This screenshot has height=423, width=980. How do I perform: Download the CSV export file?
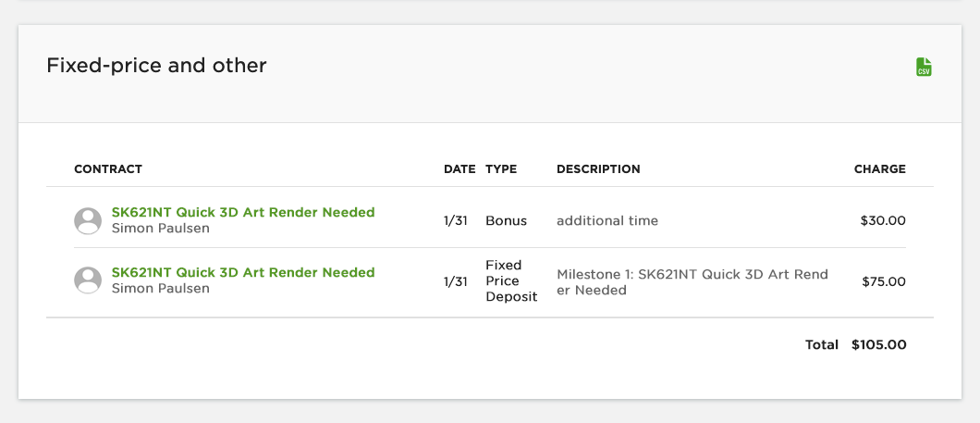pyautogui.click(x=924, y=67)
